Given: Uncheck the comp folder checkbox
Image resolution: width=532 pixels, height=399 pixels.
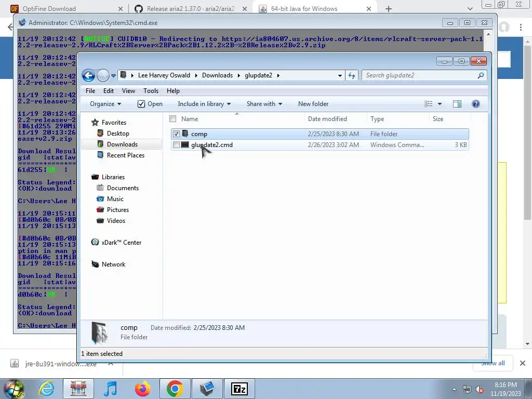Looking at the screenshot, I should coord(176,134).
